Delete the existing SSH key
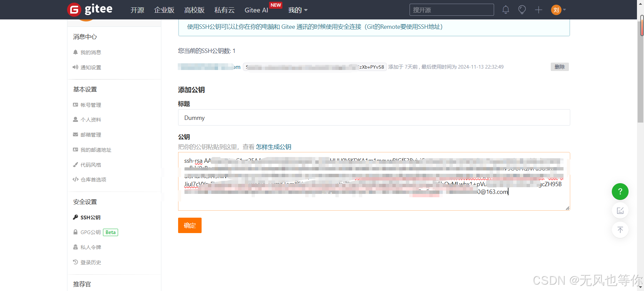Screen dimensions: 644x291 point(559,67)
